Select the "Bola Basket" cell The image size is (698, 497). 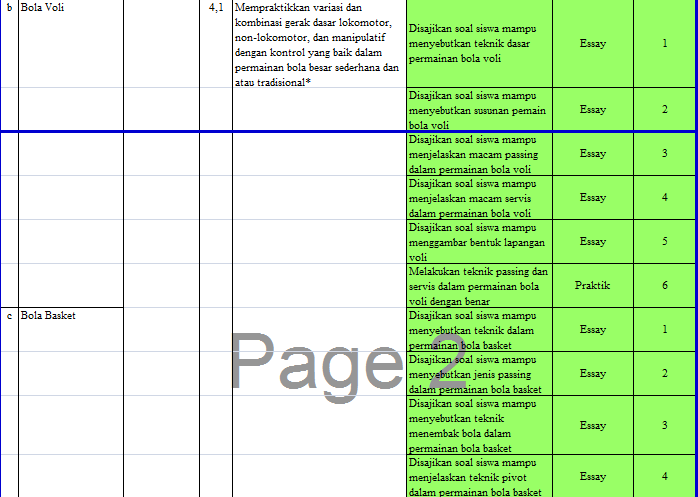tap(71, 330)
